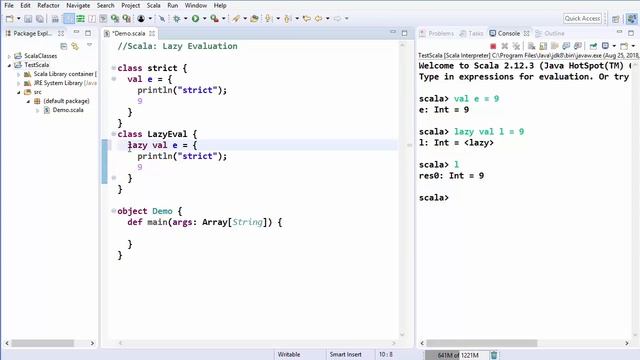Fold the object Demo code block
This screenshot has width=640, height=360.
tap(114, 211)
